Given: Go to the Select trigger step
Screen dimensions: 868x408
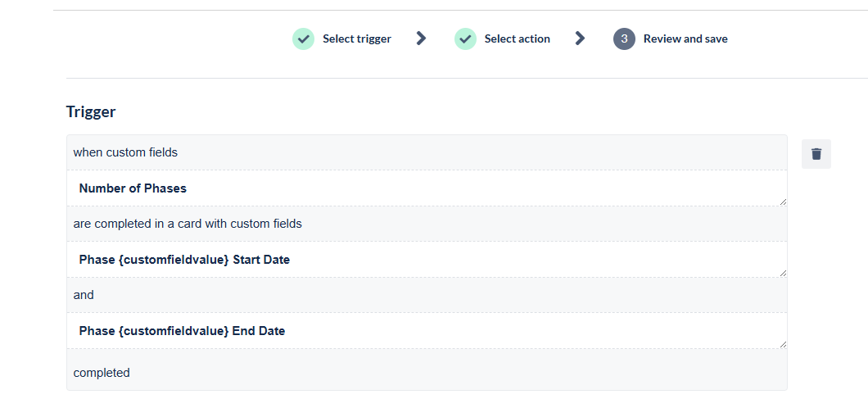Looking at the screenshot, I should click(357, 39).
